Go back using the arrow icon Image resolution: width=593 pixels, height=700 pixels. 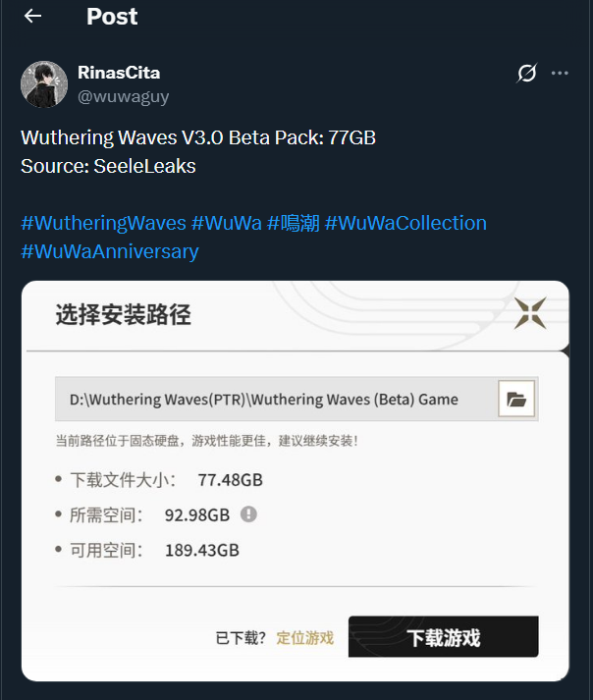pyautogui.click(x=32, y=16)
